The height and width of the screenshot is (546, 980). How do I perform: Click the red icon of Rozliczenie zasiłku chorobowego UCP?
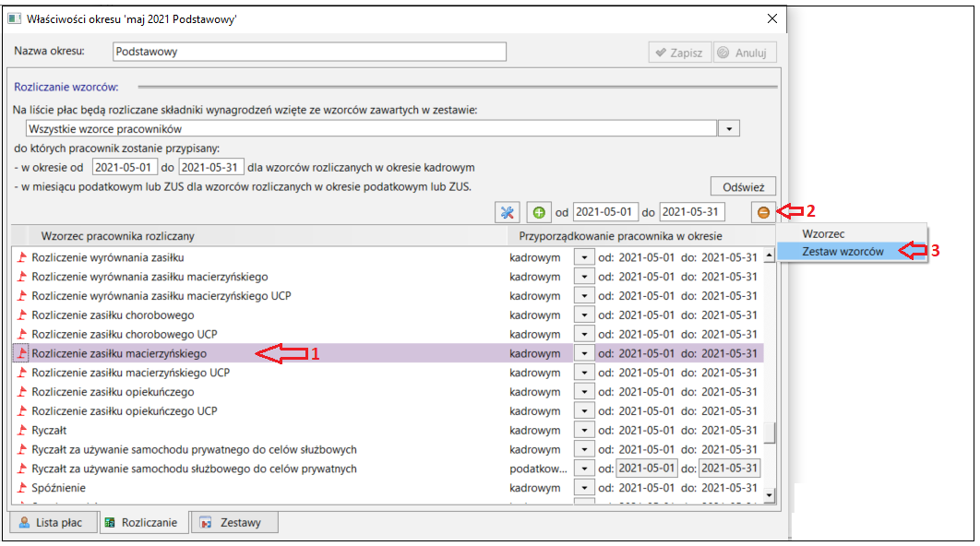coord(22,334)
